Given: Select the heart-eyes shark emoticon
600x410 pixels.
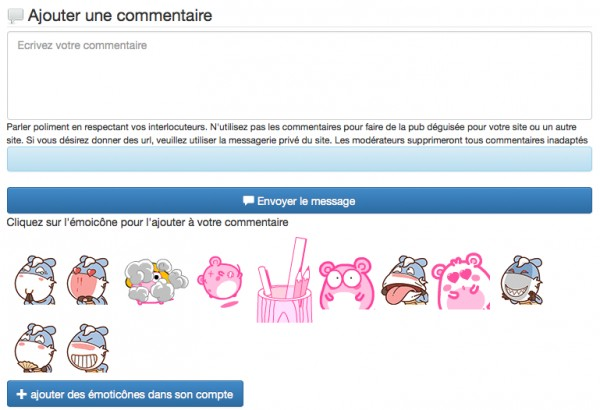Looking at the screenshot, I should pos(88,280).
